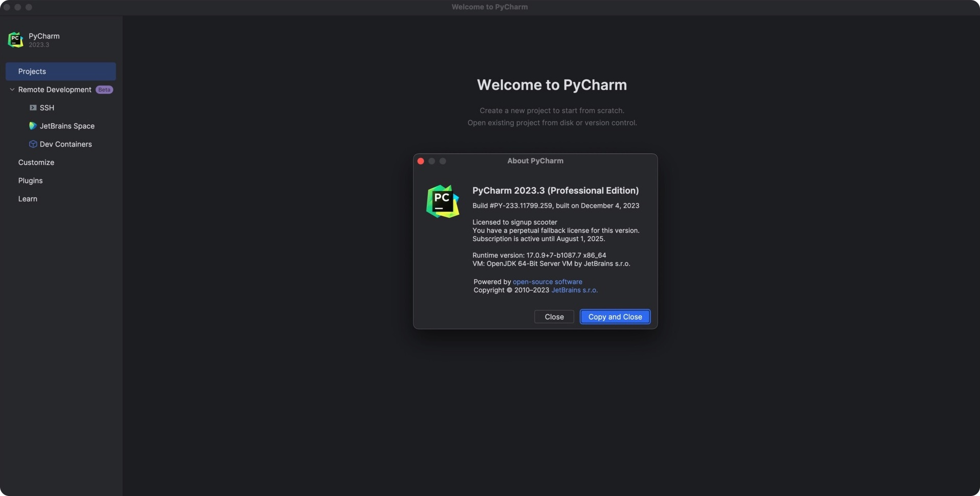This screenshot has width=980, height=496.
Task: Click the Close button in About dialog
Action: coord(554,317)
